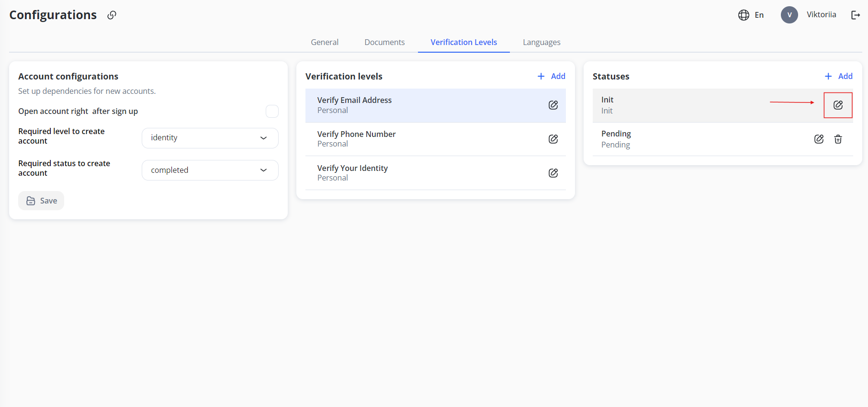Expand the Required level dropdown showing identity

click(210, 138)
